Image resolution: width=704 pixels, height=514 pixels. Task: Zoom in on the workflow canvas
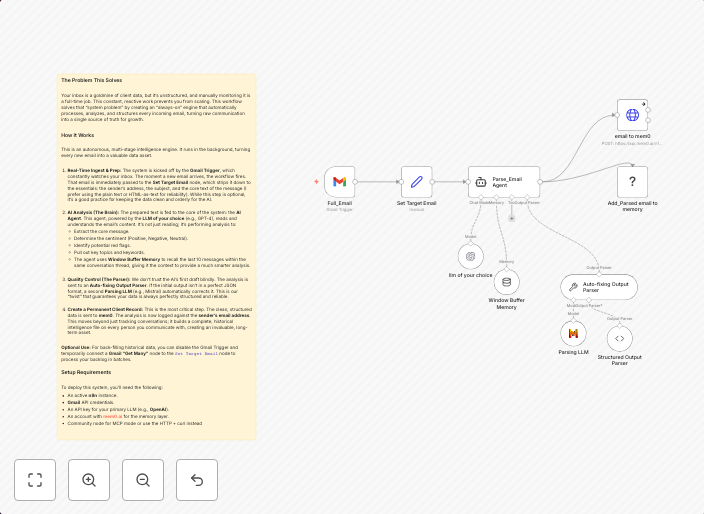pyautogui.click(x=89, y=480)
